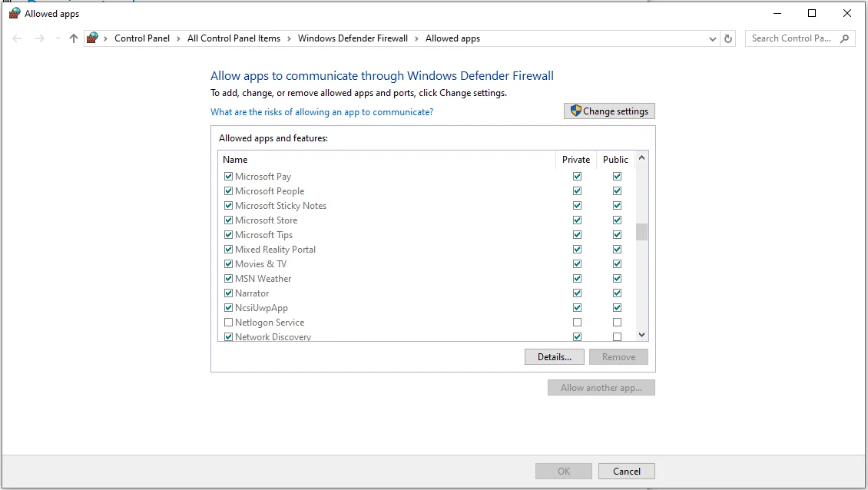Click the Allowed apps title bar icon
This screenshot has height=490, width=868.
click(15, 13)
